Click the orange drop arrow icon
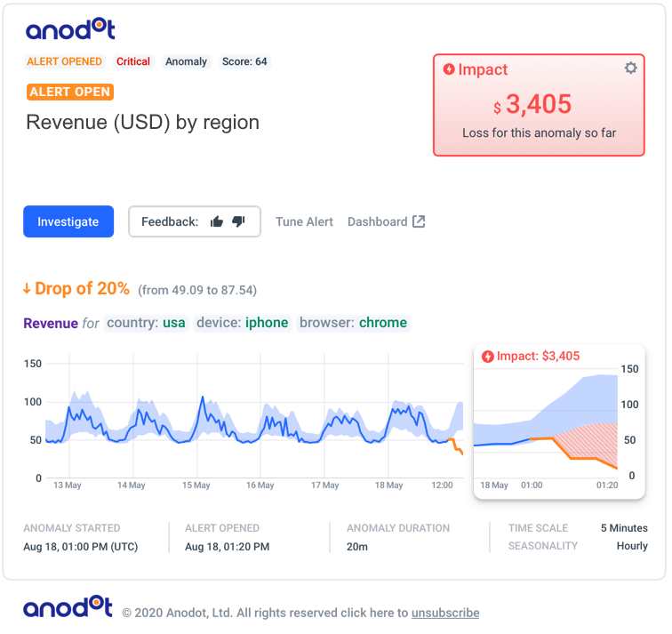This screenshot has width=672, height=634. pyautogui.click(x=27, y=289)
